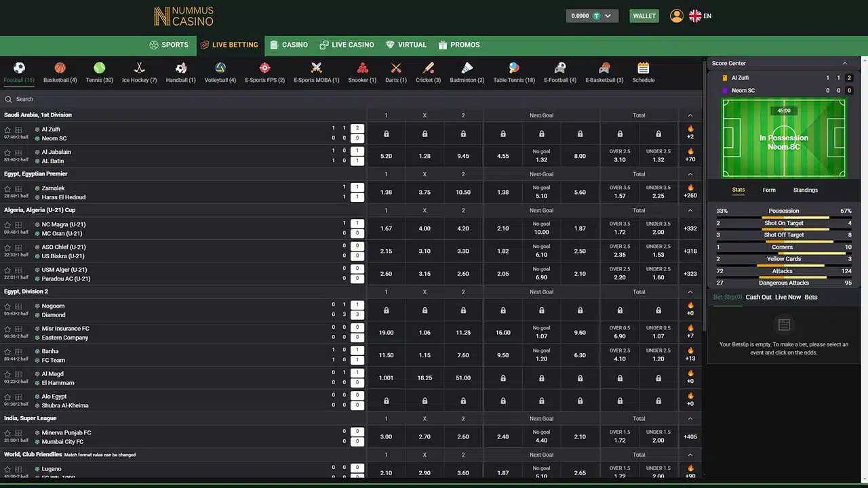Open the Cash Out bet slip tab
Screen dimensions: 868x488
(x=758, y=297)
